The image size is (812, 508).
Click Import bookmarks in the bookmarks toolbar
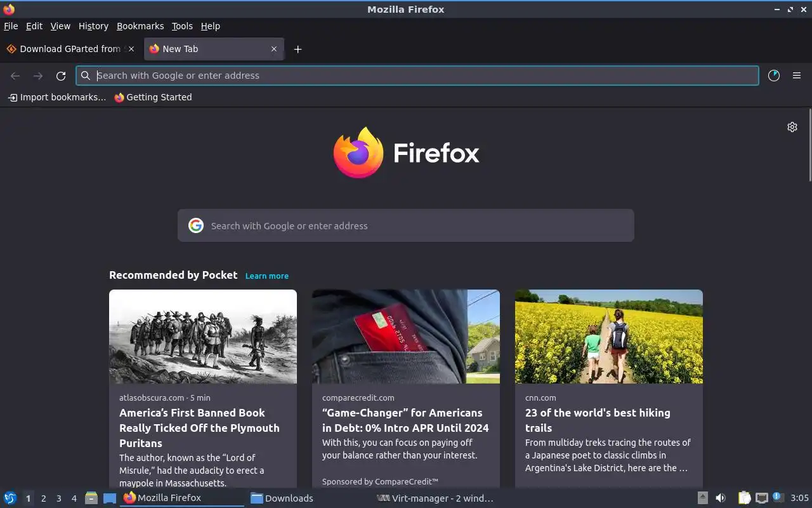pyautogui.click(x=56, y=97)
